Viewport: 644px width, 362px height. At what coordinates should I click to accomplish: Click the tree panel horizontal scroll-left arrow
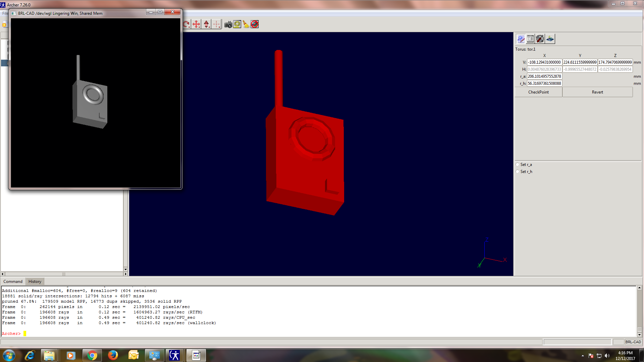pos(3,274)
